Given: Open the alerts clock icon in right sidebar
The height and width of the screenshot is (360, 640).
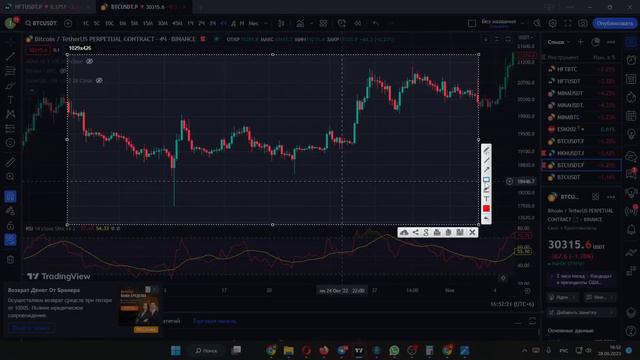Looking at the screenshot, I should pos(631,60).
